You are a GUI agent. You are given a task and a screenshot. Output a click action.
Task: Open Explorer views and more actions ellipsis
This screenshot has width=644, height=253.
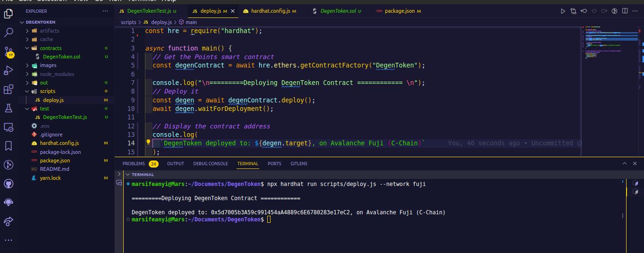tap(105, 11)
